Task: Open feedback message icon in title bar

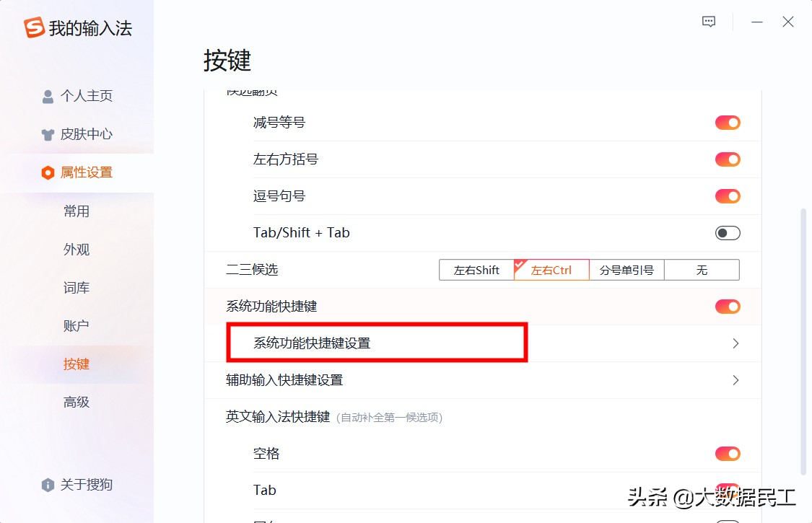Action: pos(709,22)
